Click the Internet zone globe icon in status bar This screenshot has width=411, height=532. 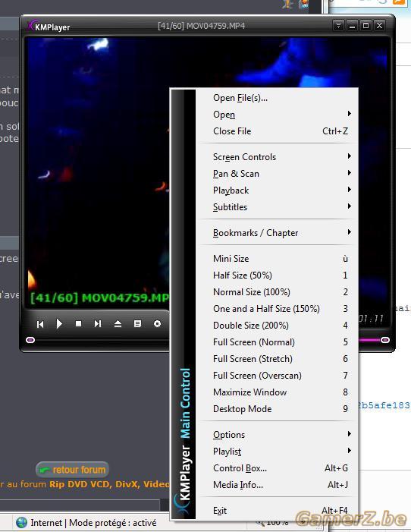click(22, 522)
